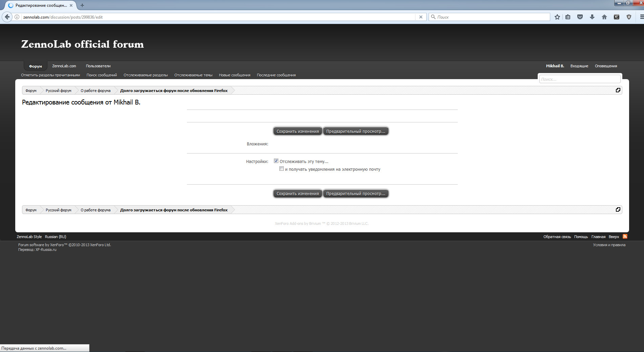Open the bookmarks list icon
The width and height of the screenshot is (644, 352).
(568, 17)
